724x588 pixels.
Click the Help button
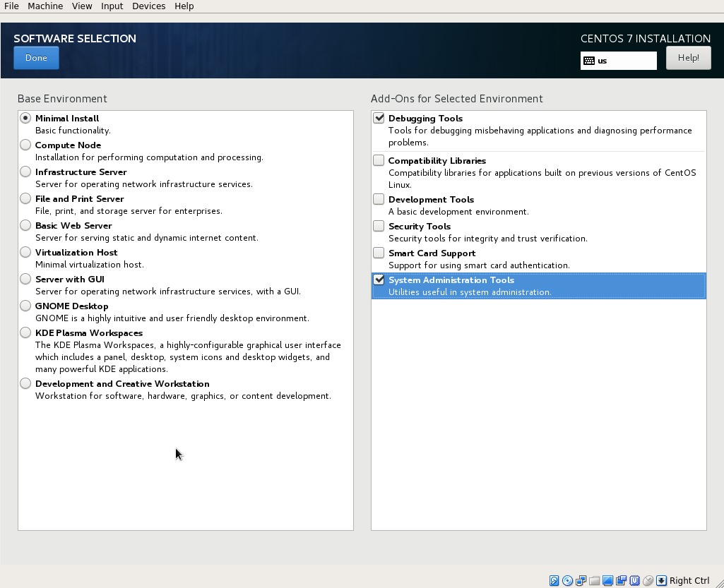pos(688,58)
